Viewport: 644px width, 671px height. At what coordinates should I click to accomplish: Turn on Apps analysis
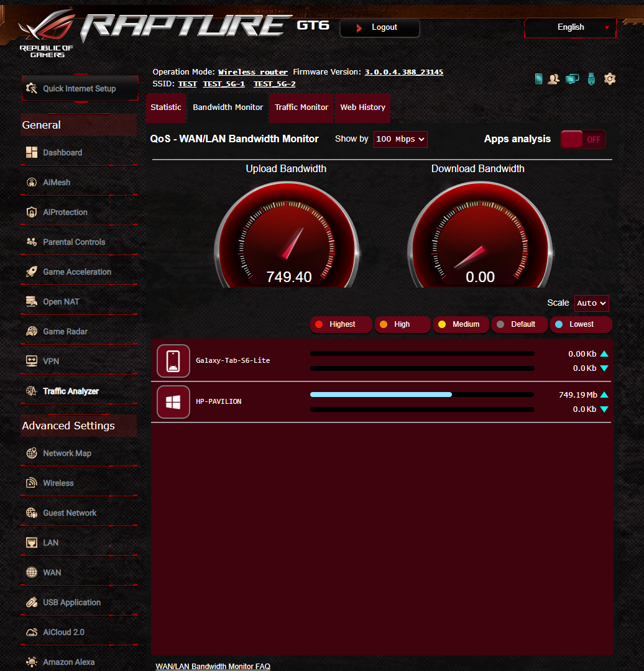(x=582, y=139)
